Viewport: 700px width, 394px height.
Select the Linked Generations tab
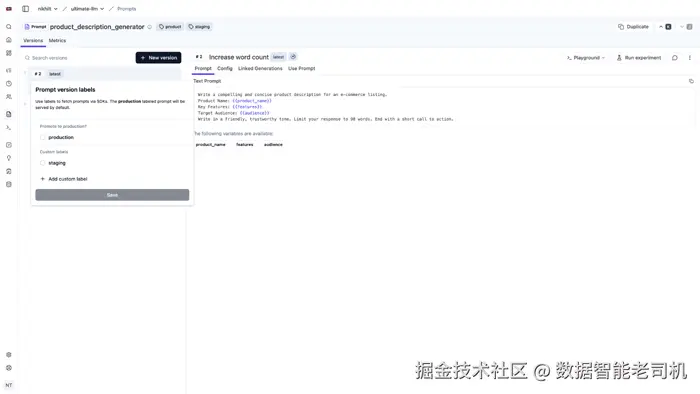pos(260,69)
